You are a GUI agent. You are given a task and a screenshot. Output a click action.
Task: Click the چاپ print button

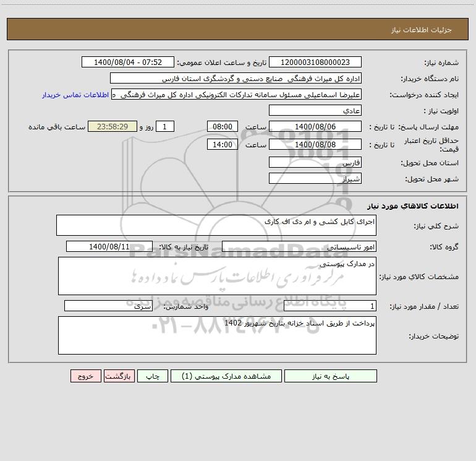(153, 376)
